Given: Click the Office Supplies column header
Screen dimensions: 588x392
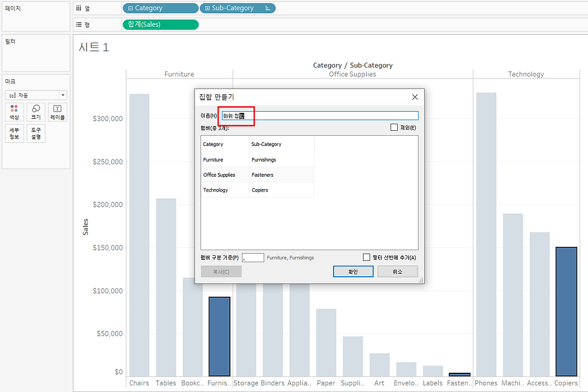Looking at the screenshot, I should pos(353,74).
